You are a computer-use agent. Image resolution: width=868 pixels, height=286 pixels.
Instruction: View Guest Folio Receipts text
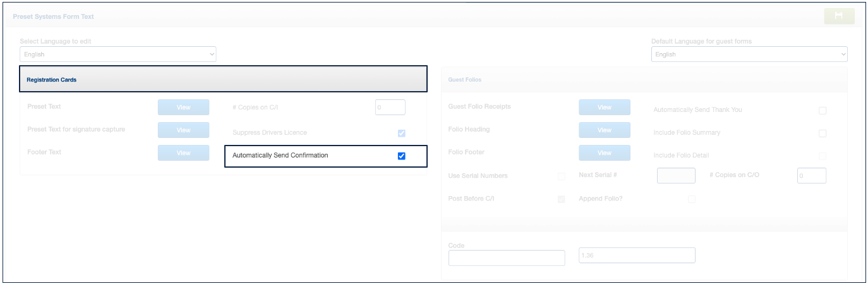(x=604, y=108)
